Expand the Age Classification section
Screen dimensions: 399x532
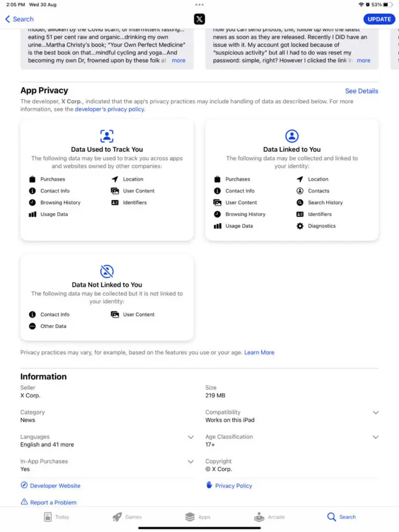point(376,437)
